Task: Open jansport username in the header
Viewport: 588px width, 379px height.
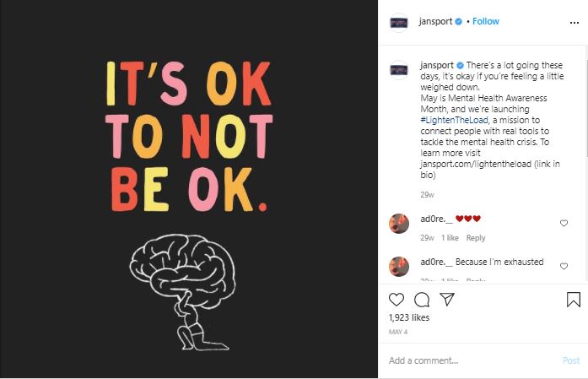Action: 436,21
